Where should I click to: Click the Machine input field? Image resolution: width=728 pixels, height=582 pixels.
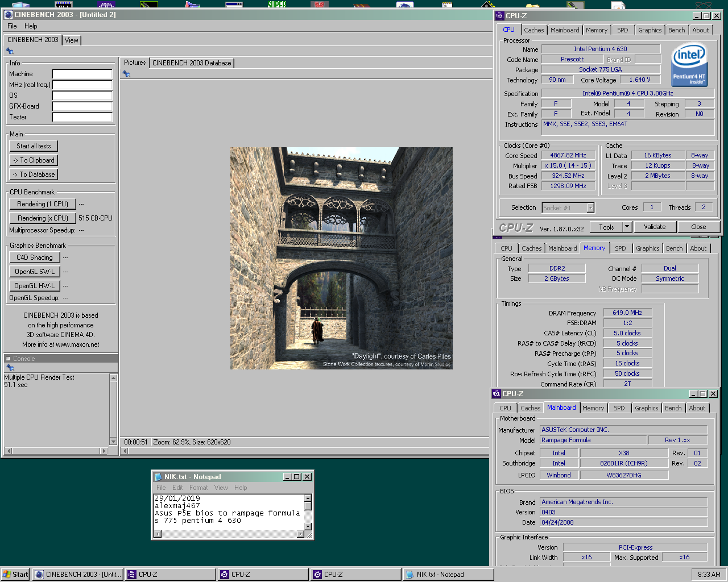pos(82,74)
